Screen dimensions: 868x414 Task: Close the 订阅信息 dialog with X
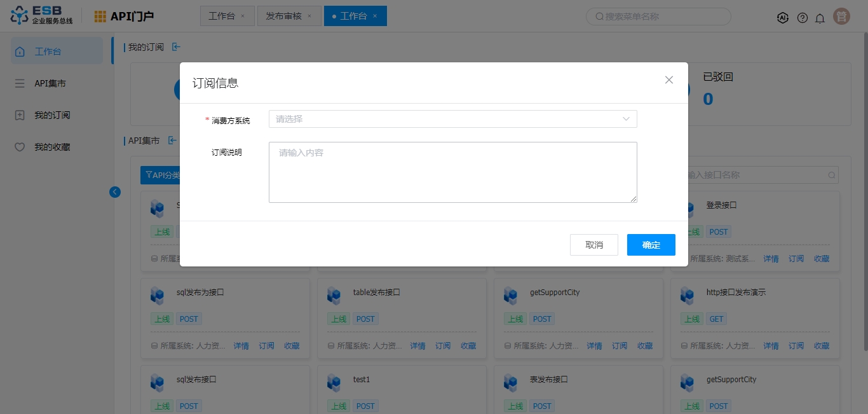click(668, 80)
